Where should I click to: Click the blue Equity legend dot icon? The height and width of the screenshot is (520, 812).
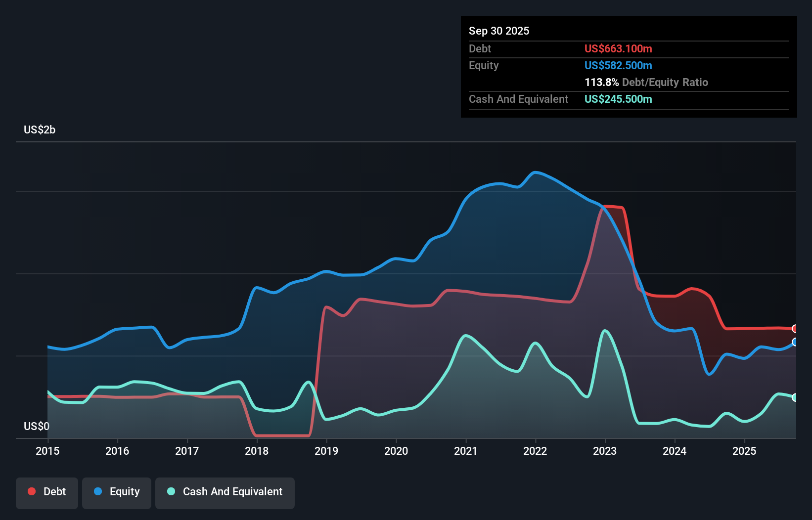pyautogui.click(x=97, y=491)
